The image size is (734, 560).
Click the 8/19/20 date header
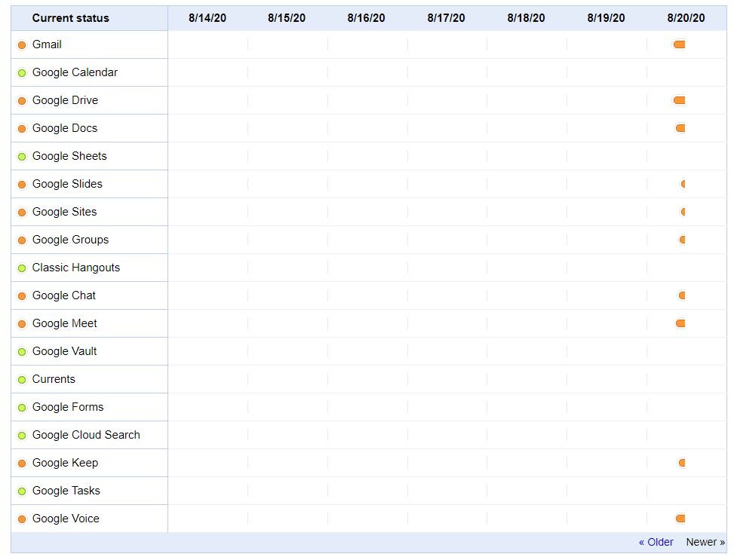click(606, 18)
